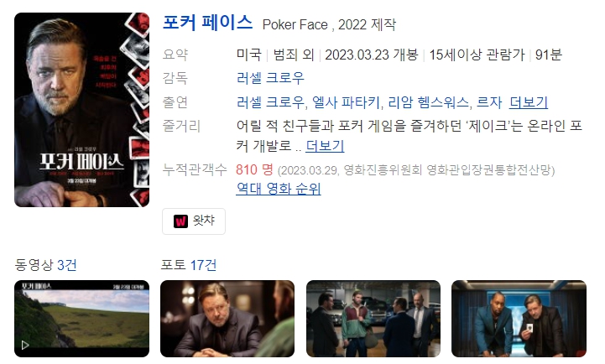Play the Poker Face trailer video

click(81, 319)
